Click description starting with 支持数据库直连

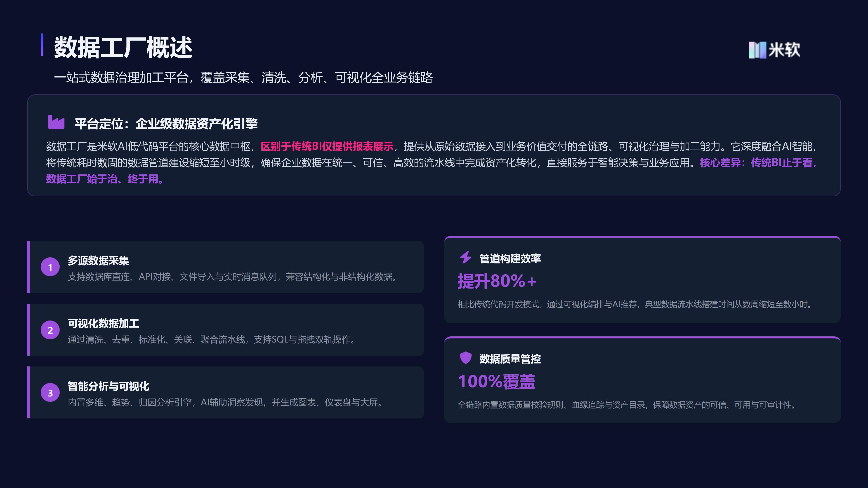click(x=233, y=277)
